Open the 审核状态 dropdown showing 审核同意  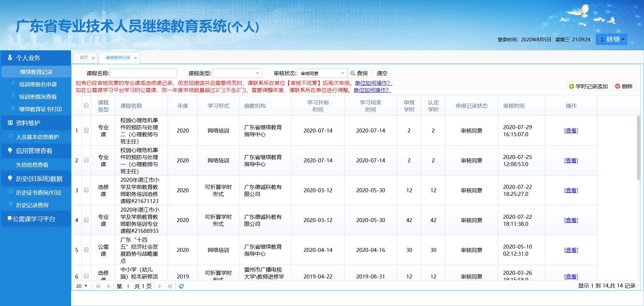342,73
